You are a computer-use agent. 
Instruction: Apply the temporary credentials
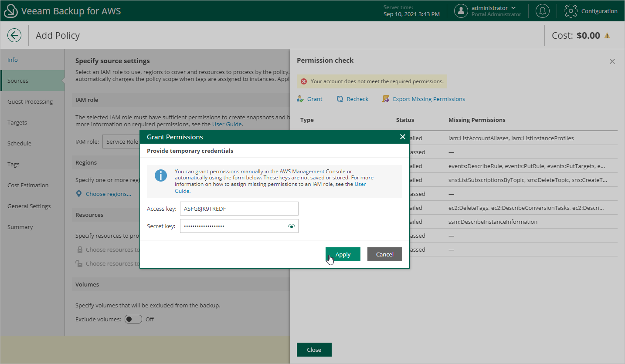coord(343,254)
